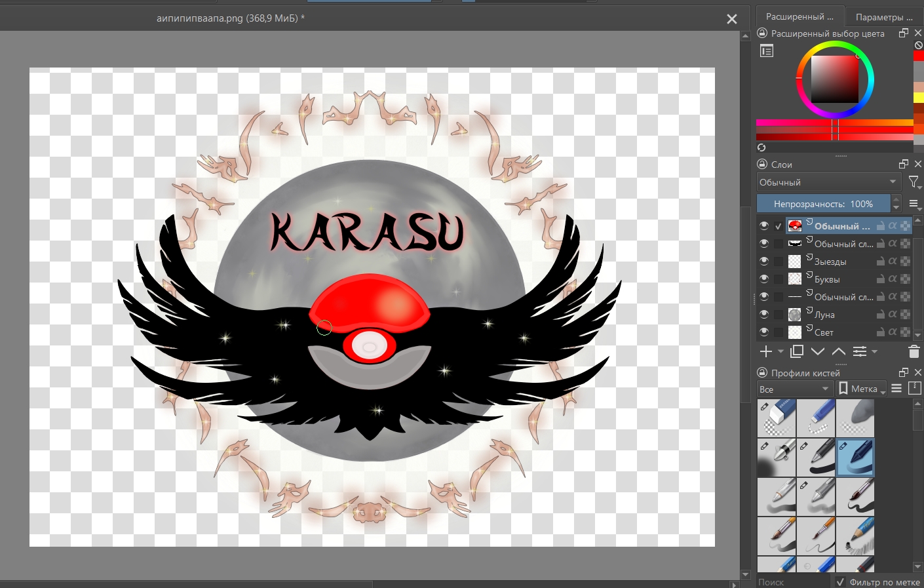Move the layer down
This screenshot has height=588, width=924.
pyautogui.click(x=818, y=351)
